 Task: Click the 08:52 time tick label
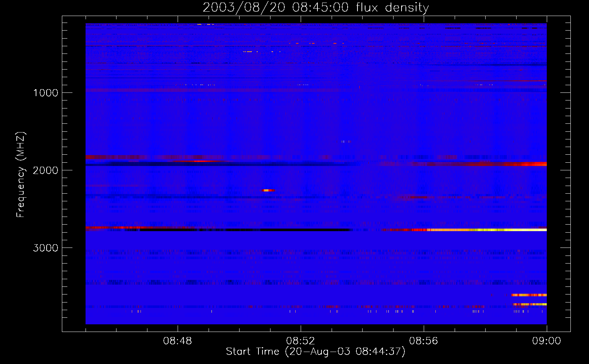click(301, 341)
